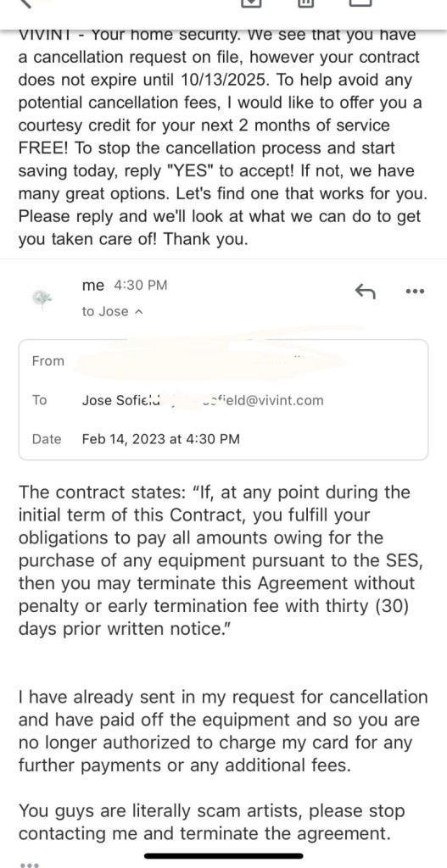447x868 pixels.
Task: Delete conversation with the trash icon
Action: pyautogui.click(x=305, y=3)
